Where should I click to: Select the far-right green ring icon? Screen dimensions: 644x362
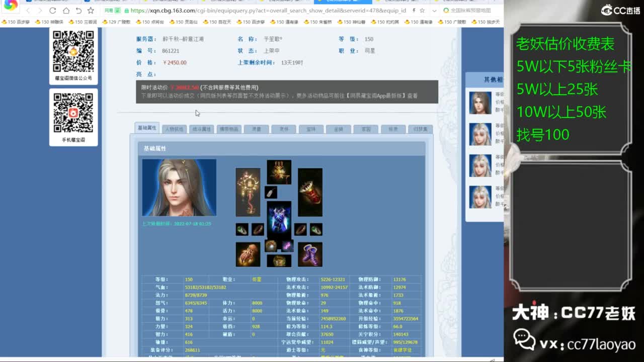tap(316, 229)
